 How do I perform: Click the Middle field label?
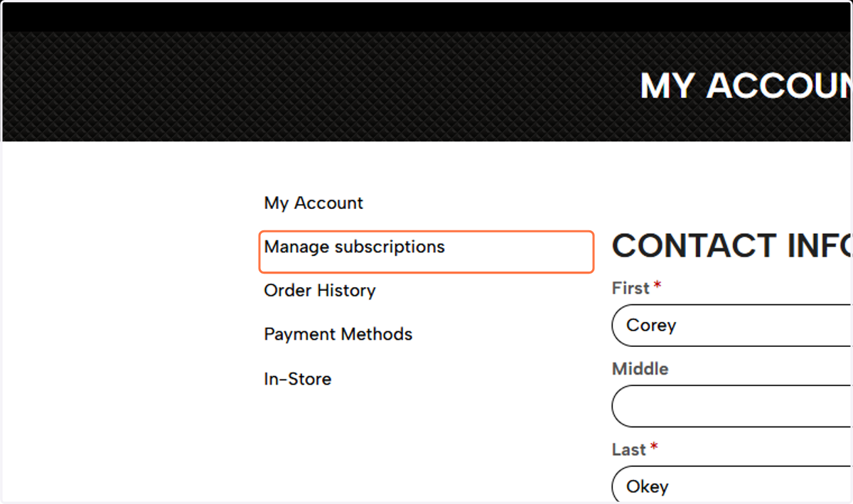point(640,369)
